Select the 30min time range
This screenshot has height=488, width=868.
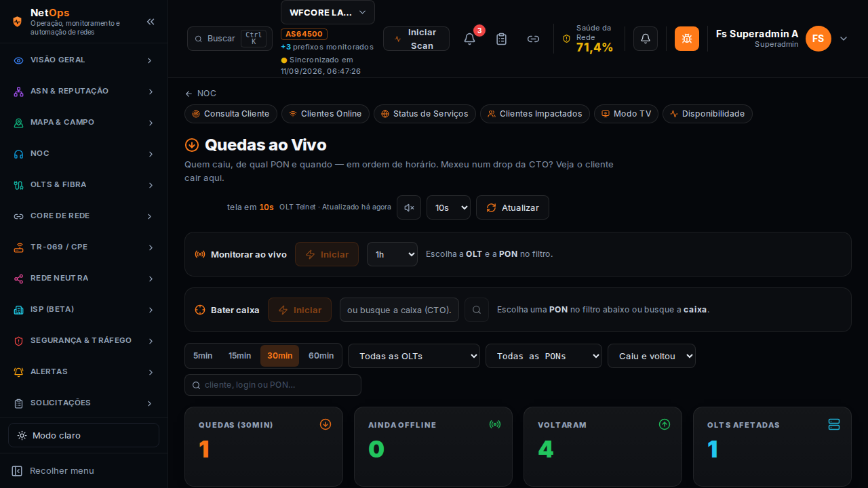(x=279, y=356)
